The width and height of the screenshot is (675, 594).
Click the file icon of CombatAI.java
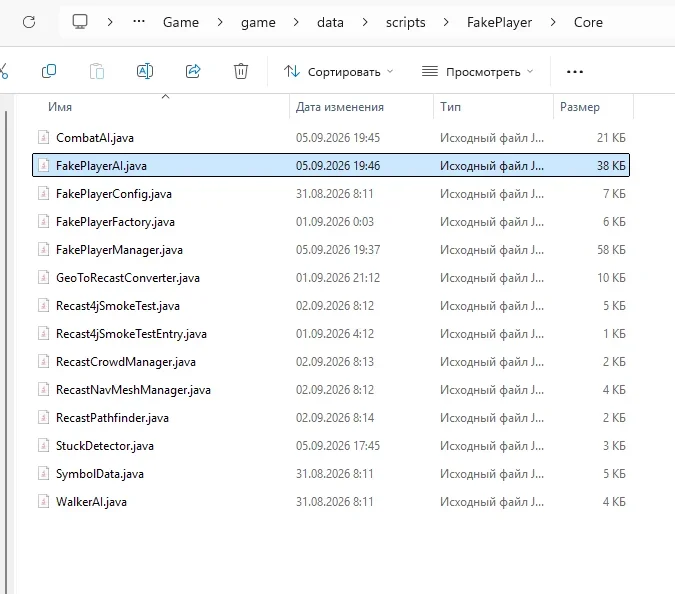[x=43, y=137]
